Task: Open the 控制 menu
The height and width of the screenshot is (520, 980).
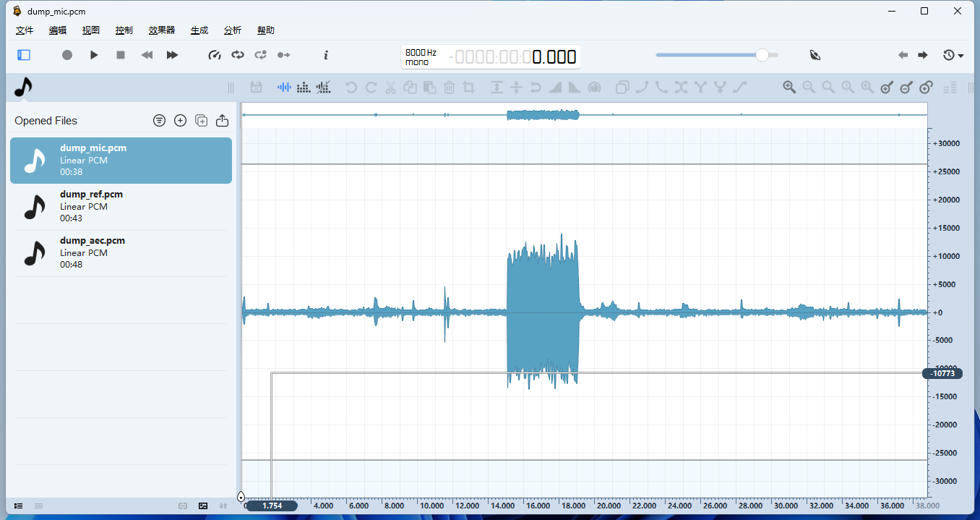Action: click(124, 30)
